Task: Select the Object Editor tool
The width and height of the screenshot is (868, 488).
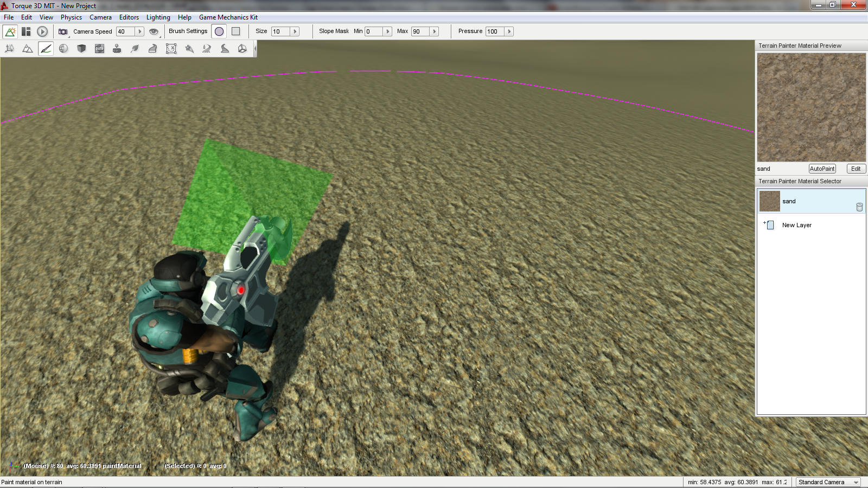Action: pos(9,49)
